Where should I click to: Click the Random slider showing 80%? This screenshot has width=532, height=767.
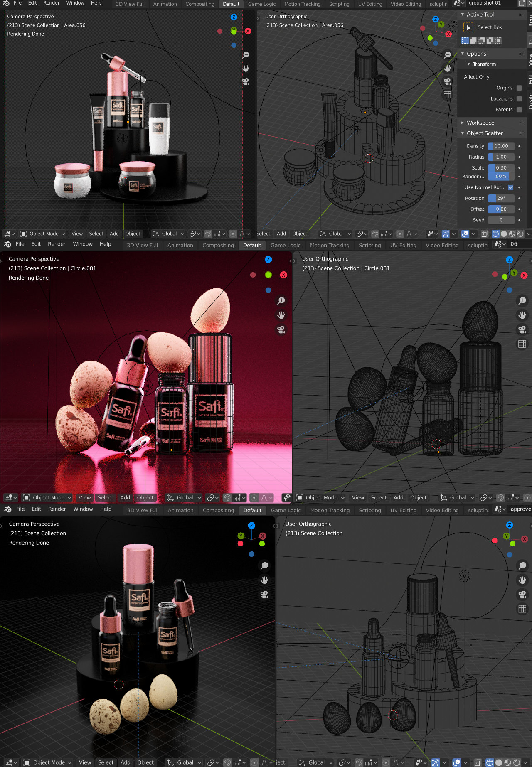pos(501,177)
